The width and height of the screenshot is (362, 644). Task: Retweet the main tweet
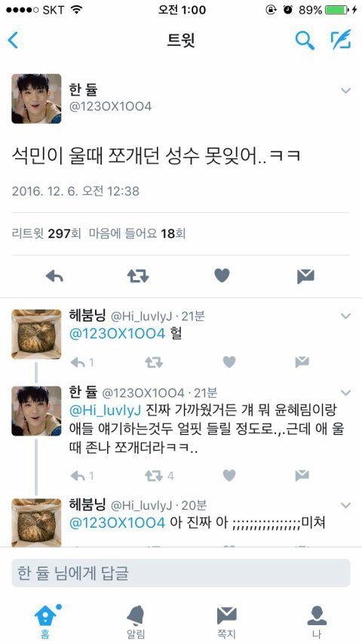pos(138,277)
